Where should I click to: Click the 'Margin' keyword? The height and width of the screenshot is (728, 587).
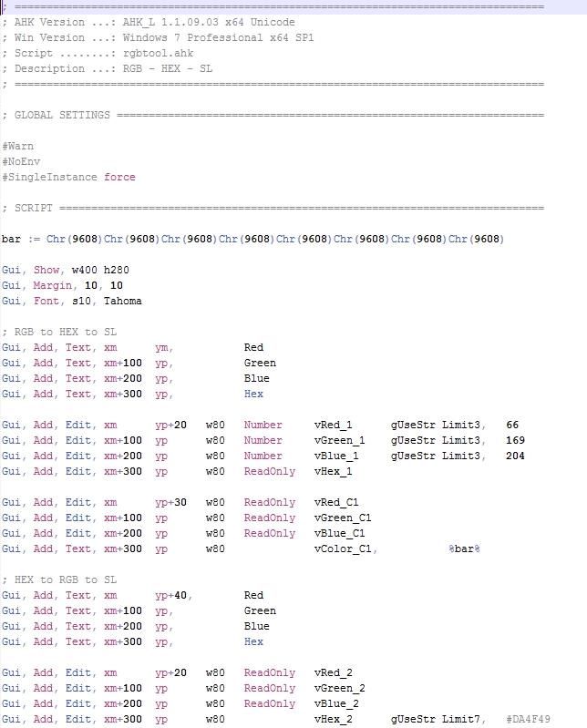[x=53, y=285]
